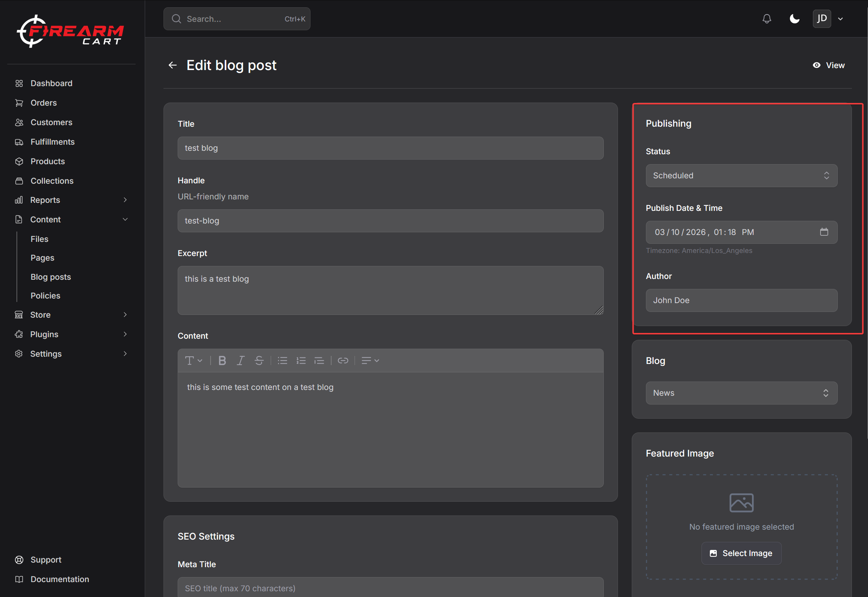
Task: Click Orders cart icon
Action: tap(19, 103)
